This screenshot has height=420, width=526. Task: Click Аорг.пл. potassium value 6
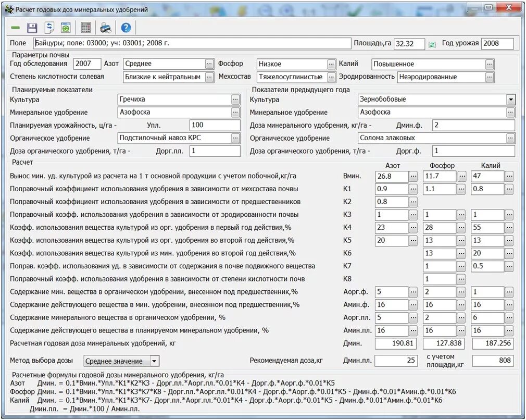[x=488, y=317]
